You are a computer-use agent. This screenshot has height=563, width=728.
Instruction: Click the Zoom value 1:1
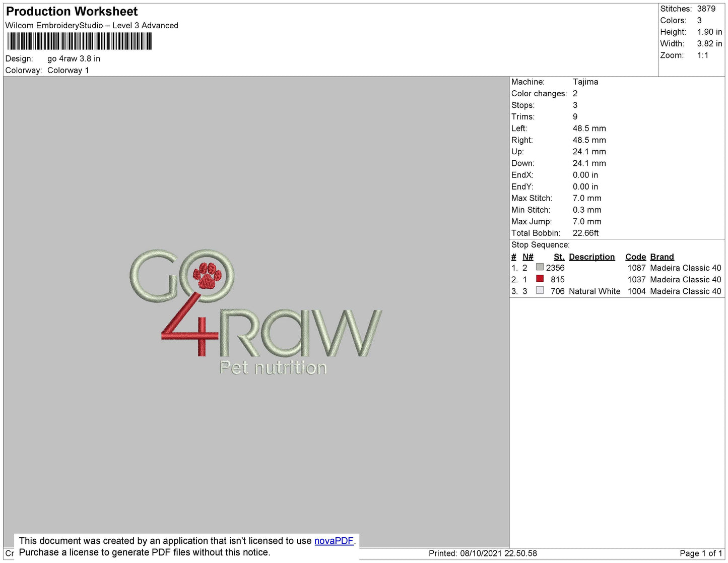(703, 55)
